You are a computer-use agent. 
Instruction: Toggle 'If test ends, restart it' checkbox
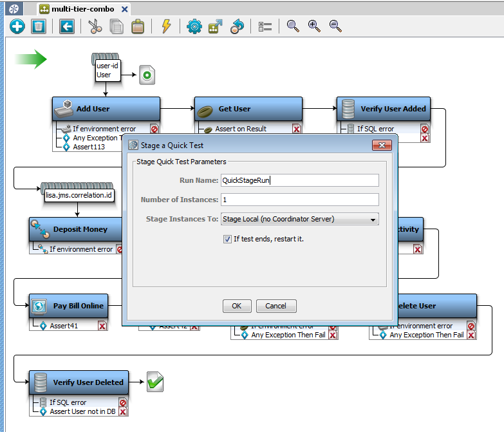[x=227, y=239]
